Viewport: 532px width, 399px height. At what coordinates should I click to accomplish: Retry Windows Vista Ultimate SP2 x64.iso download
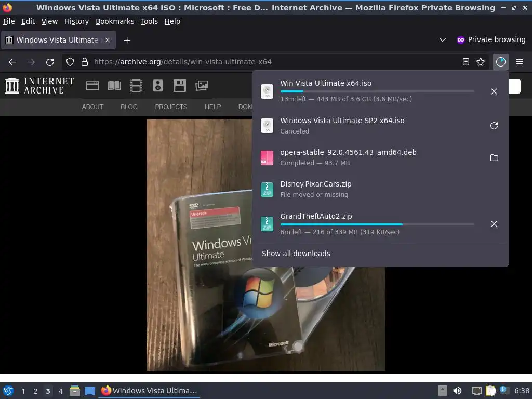(494, 126)
